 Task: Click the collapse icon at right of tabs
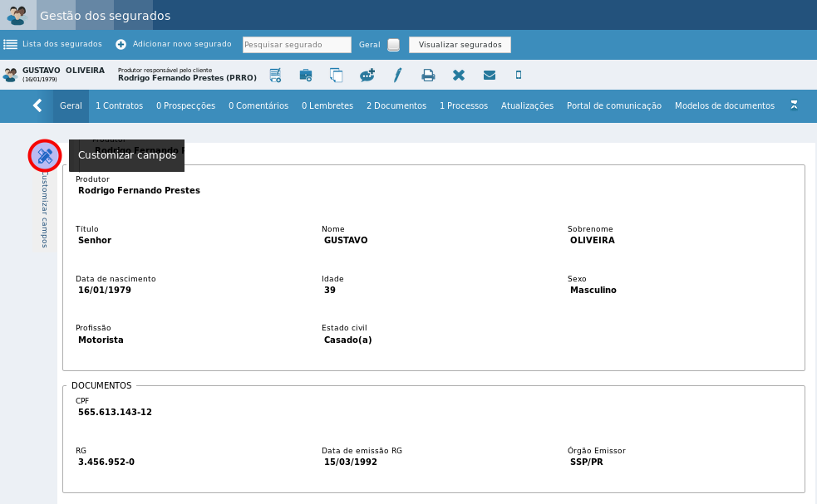[x=794, y=105]
